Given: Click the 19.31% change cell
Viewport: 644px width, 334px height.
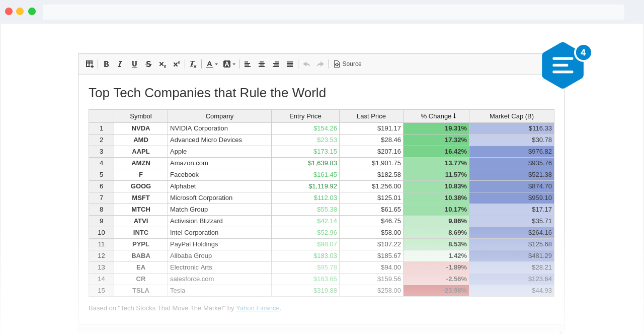Looking at the screenshot, I should click(436, 128).
